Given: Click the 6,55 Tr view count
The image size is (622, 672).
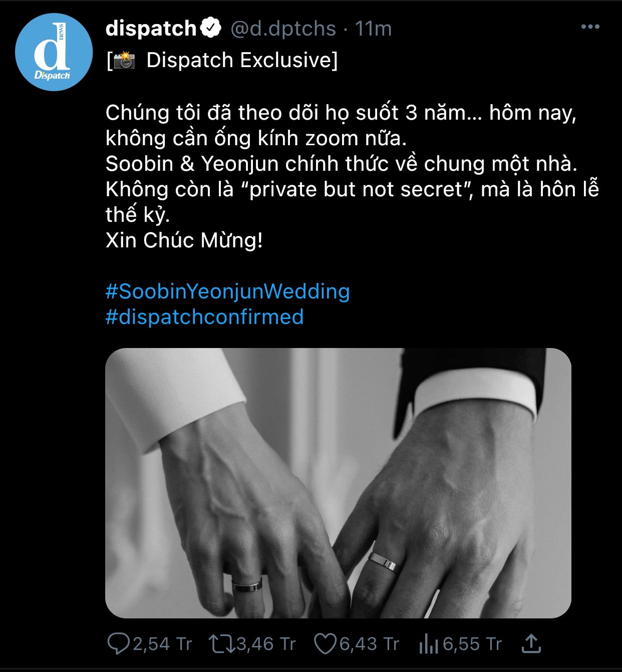Looking at the screenshot, I should pos(472,644).
